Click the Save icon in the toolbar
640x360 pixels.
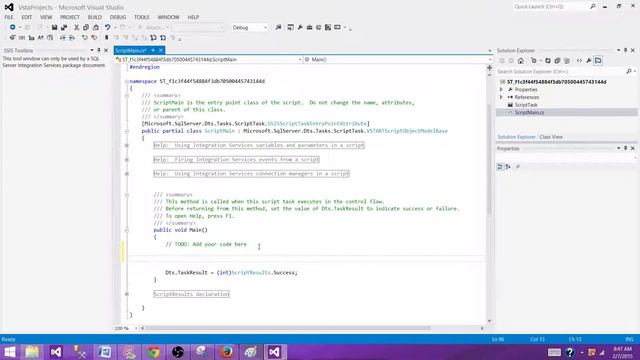tap(54, 27)
